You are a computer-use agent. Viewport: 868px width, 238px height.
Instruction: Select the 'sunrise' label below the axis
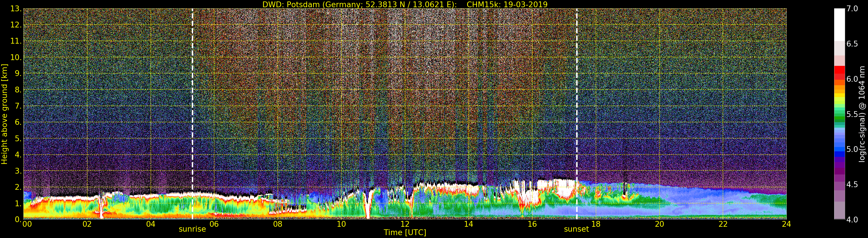click(192, 229)
